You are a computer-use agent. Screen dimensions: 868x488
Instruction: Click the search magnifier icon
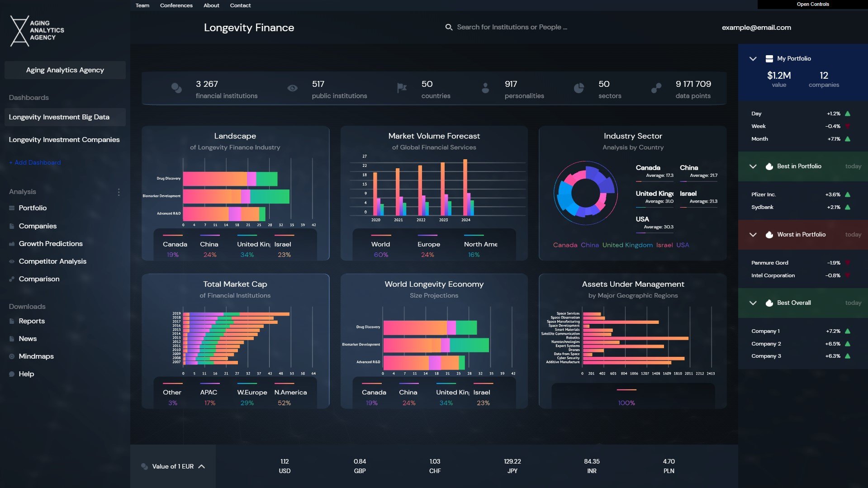(x=449, y=27)
